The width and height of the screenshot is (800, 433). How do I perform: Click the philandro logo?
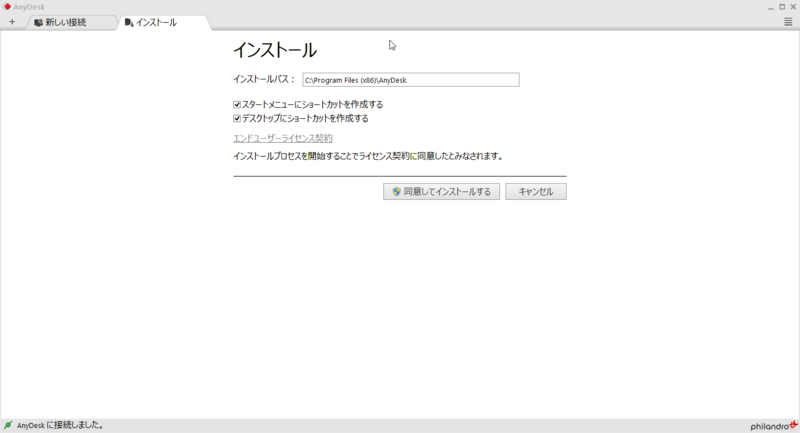click(773, 425)
